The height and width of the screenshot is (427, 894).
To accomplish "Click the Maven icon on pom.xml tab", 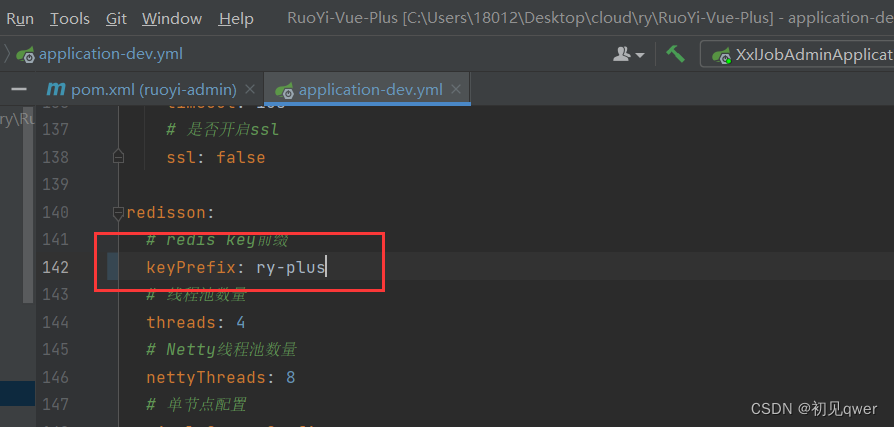I will point(56,90).
